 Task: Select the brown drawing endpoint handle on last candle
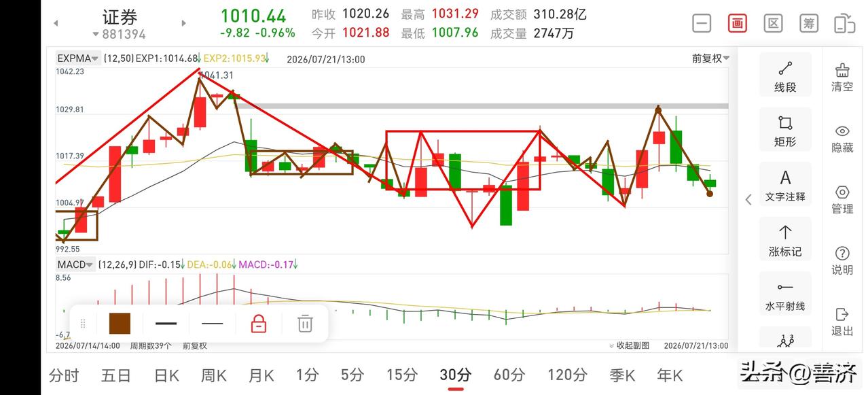coord(710,194)
